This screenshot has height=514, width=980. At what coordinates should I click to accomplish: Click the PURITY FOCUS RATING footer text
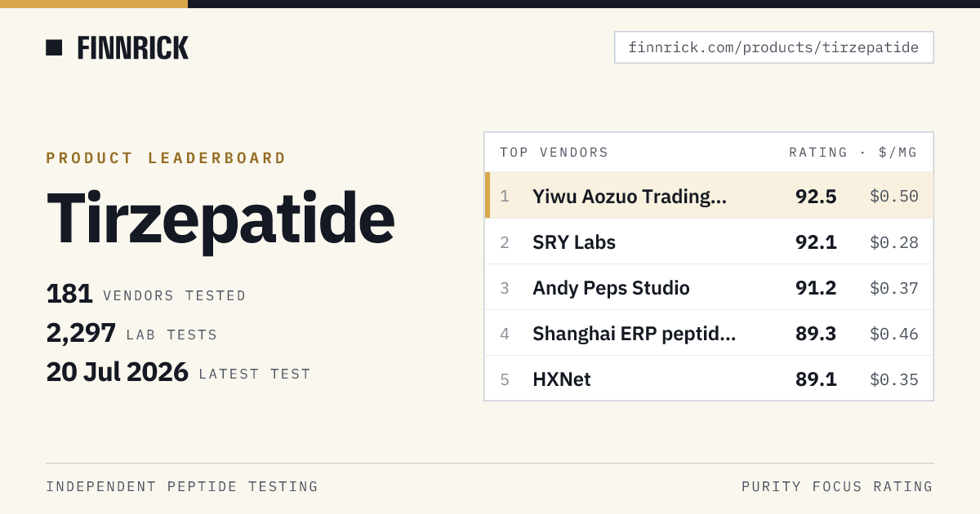[x=837, y=486]
